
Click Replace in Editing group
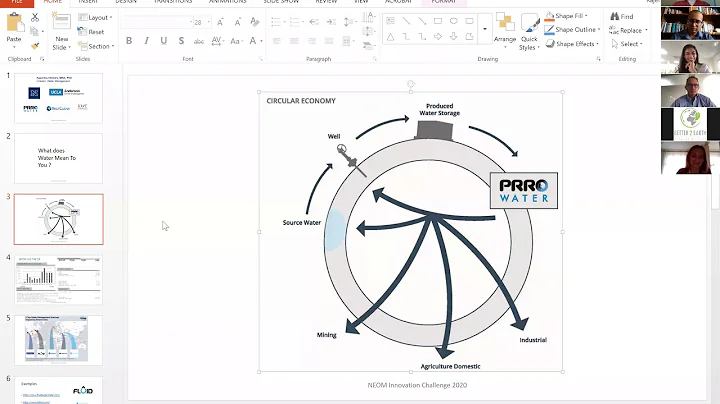(x=628, y=30)
